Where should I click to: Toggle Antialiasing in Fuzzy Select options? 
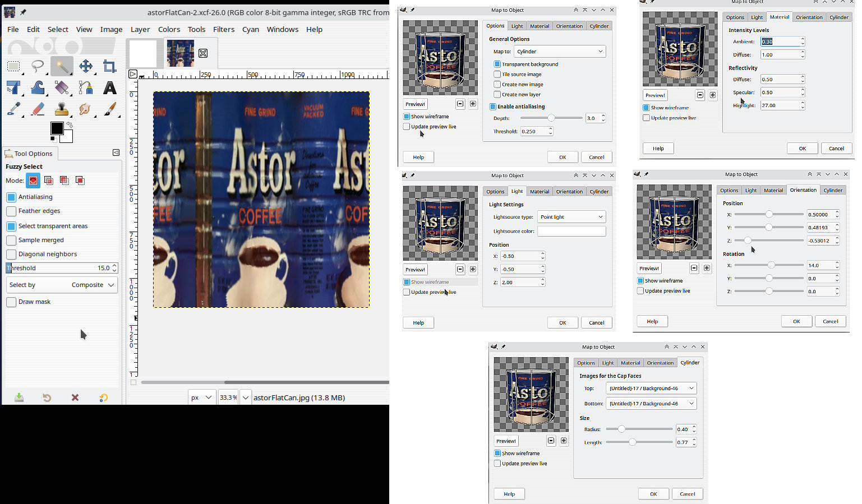11,197
